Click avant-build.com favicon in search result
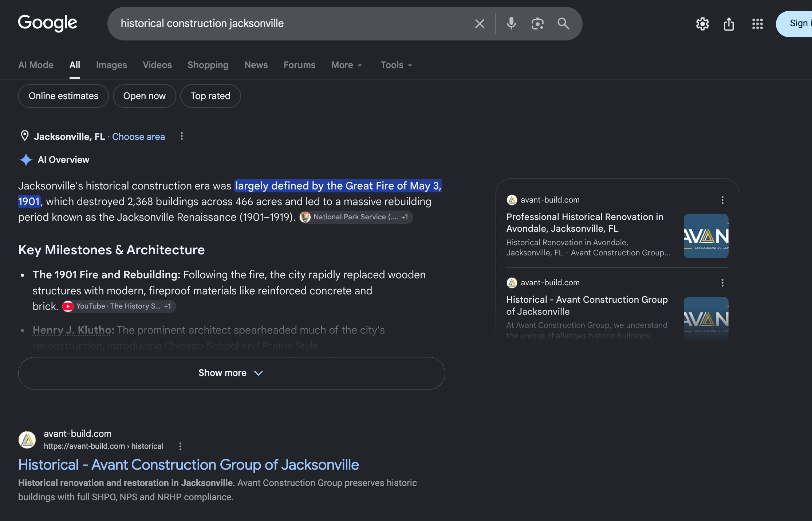The image size is (812, 521). click(27, 440)
